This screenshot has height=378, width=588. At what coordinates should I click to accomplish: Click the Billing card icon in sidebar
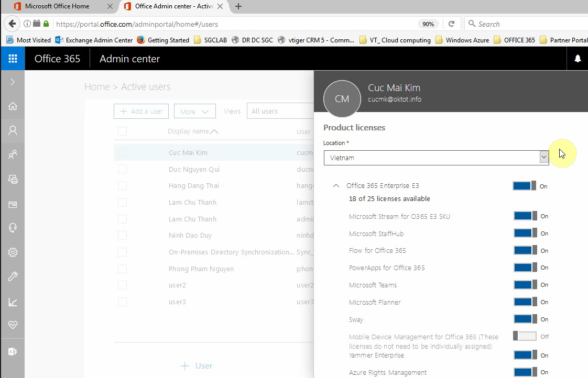[x=13, y=204]
